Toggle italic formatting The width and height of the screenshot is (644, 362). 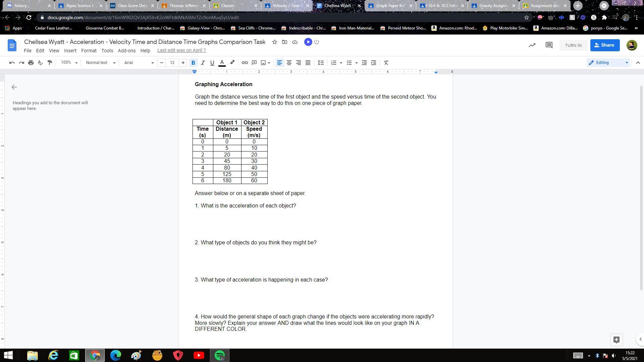203,63
